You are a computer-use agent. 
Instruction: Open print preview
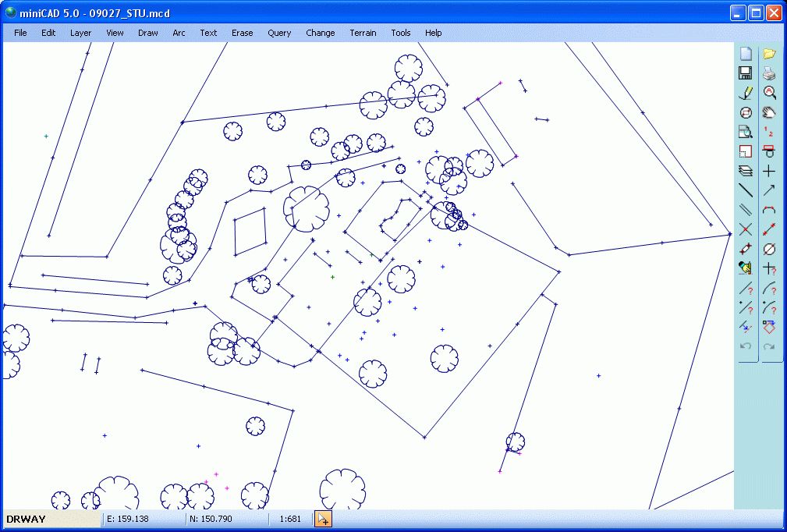746,132
